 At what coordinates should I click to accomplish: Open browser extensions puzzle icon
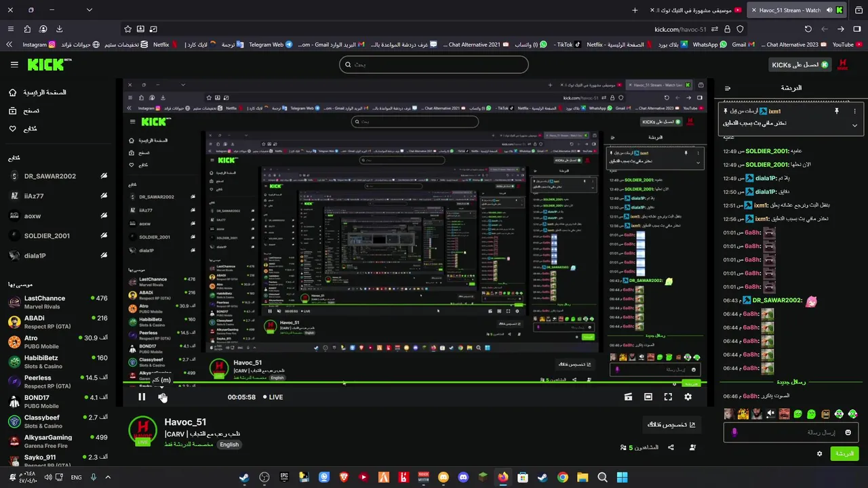coord(27,29)
